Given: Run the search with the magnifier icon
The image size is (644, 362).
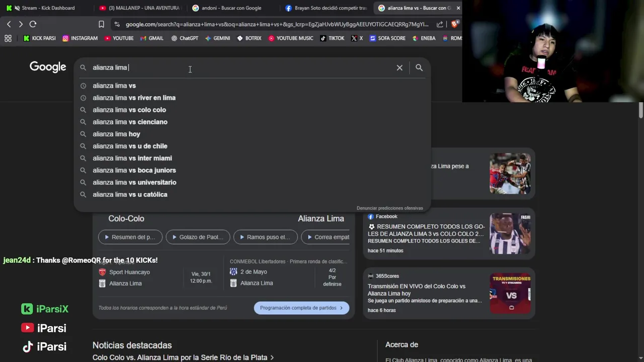Looking at the screenshot, I should 419,67.
